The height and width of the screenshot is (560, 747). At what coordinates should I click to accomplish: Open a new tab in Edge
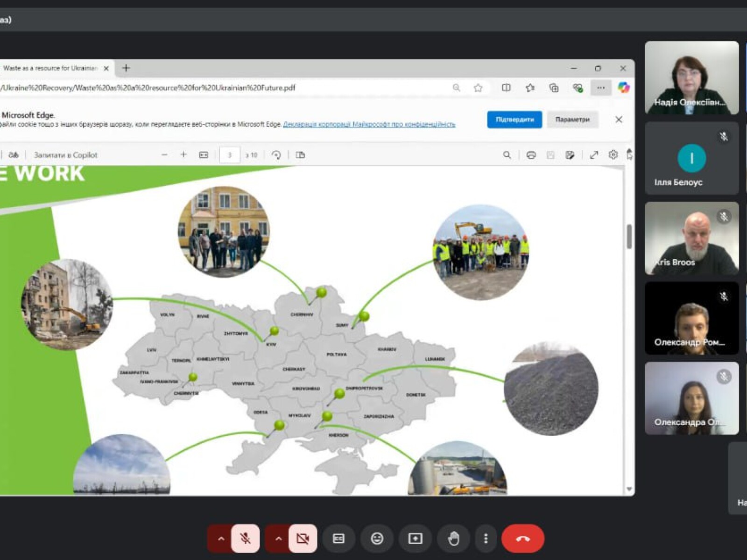[126, 68]
